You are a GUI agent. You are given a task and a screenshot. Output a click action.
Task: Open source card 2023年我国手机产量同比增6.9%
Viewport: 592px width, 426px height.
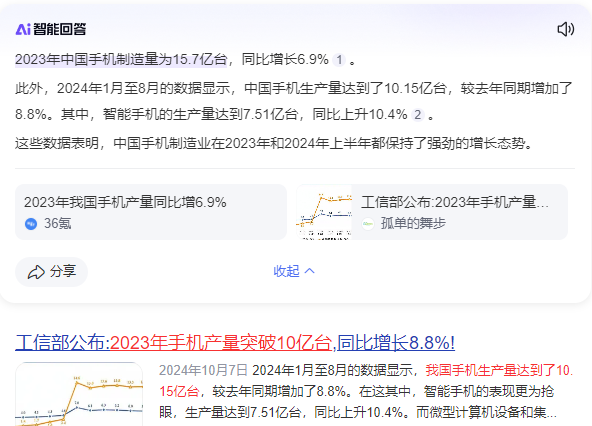pyautogui.click(x=151, y=212)
